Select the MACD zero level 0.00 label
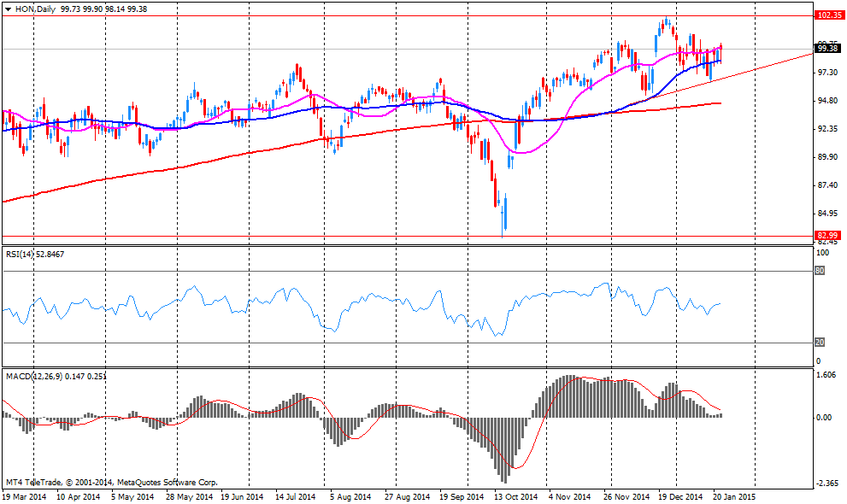Image resolution: width=847 pixels, height=504 pixels. [x=824, y=418]
